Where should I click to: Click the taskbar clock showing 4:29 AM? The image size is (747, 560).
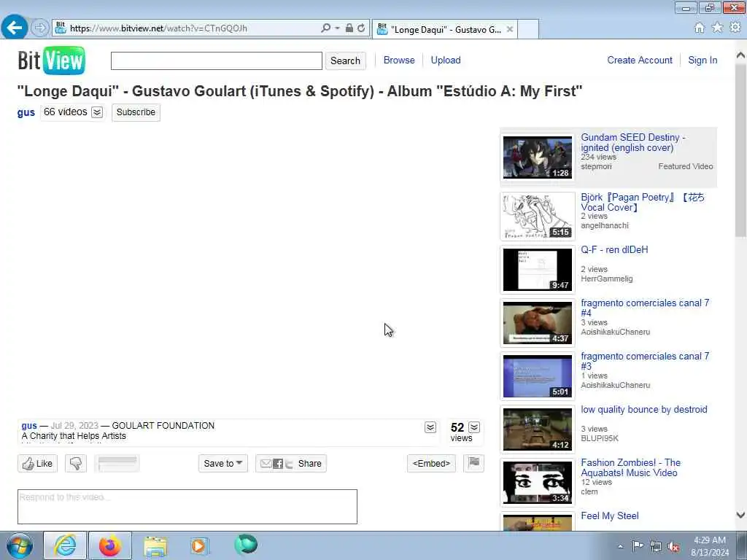pos(710,546)
